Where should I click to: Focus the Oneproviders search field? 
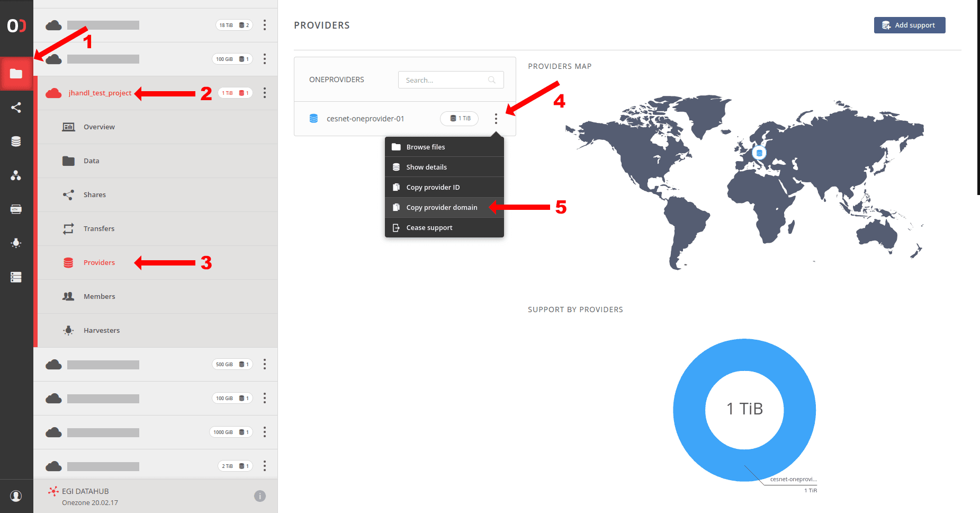[445, 80]
